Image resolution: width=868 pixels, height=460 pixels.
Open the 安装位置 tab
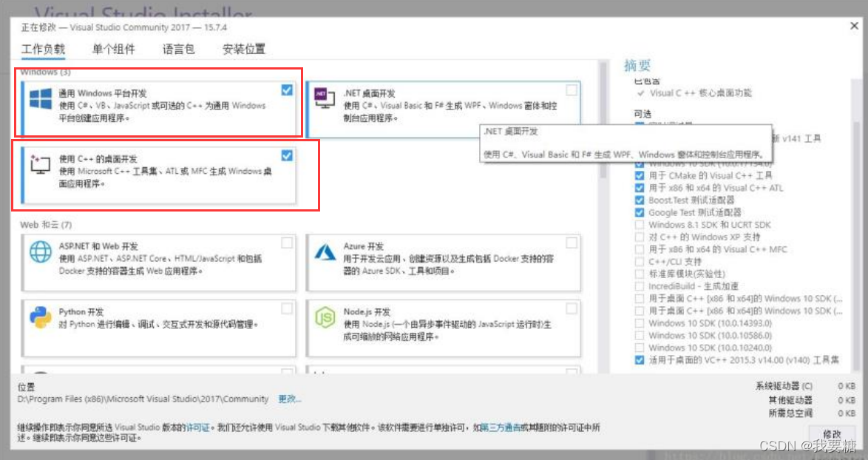coord(243,50)
